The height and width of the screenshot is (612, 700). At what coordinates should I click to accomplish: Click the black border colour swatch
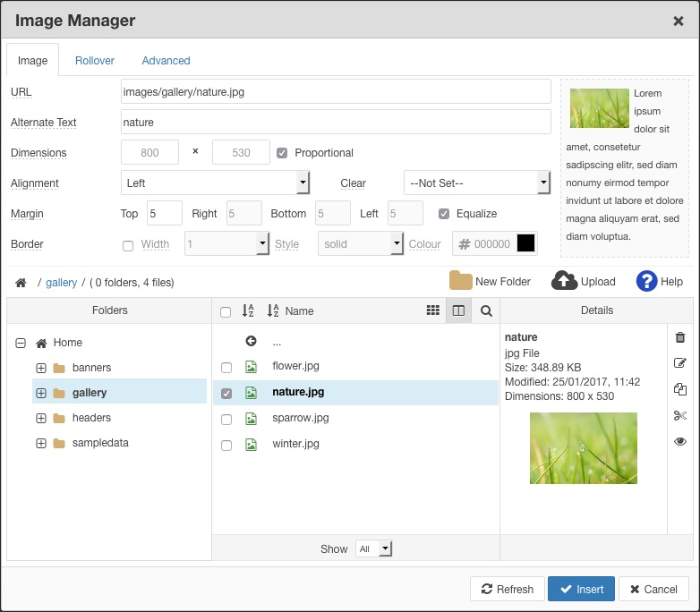(x=525, y=243)
